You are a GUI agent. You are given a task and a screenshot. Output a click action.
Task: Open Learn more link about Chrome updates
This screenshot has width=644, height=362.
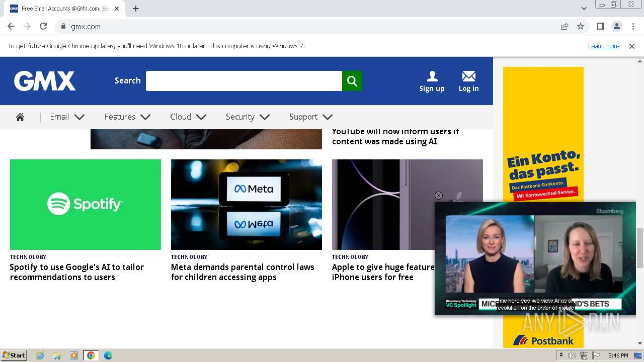tap(604, 46)
